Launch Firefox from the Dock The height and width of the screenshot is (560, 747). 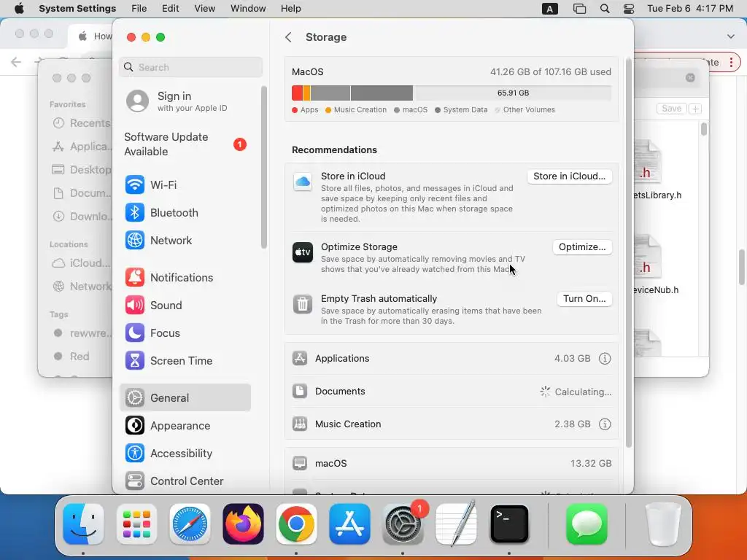243,524
